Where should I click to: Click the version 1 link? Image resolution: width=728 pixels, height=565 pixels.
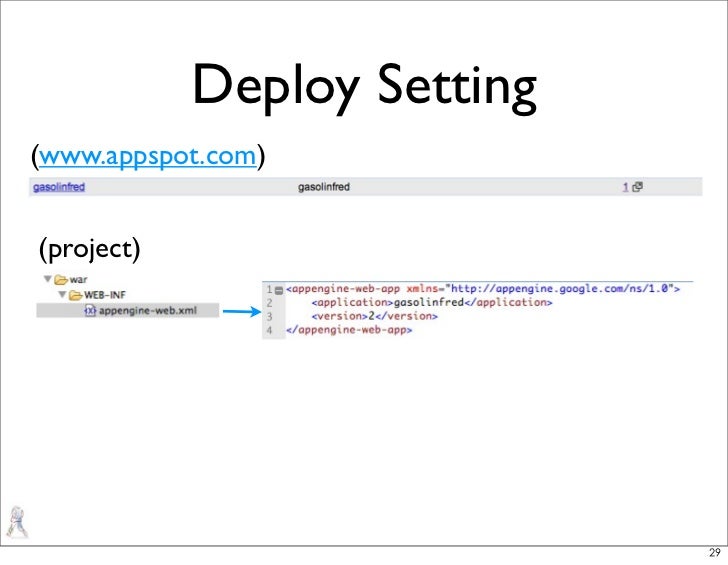click(x=625, y=187)
